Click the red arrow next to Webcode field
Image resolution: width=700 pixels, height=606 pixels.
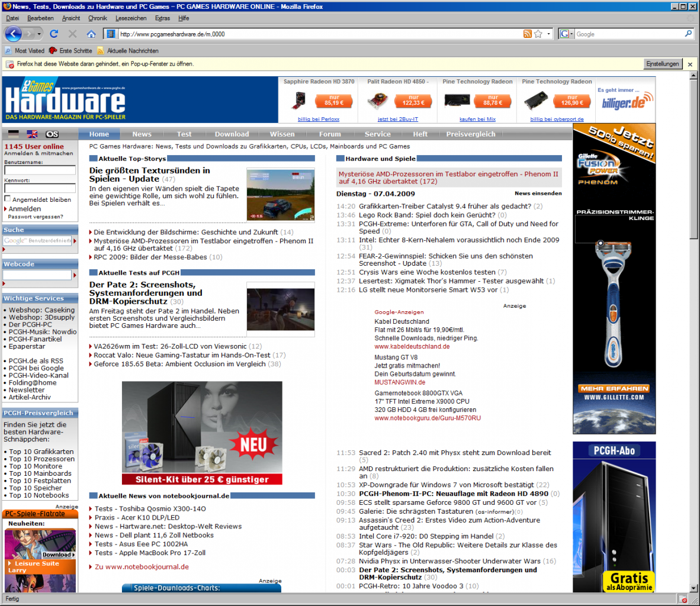(75, 275)
